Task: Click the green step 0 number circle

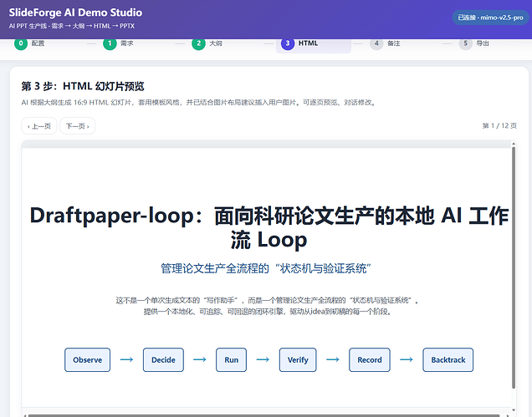Action: [x=21, y=43]
